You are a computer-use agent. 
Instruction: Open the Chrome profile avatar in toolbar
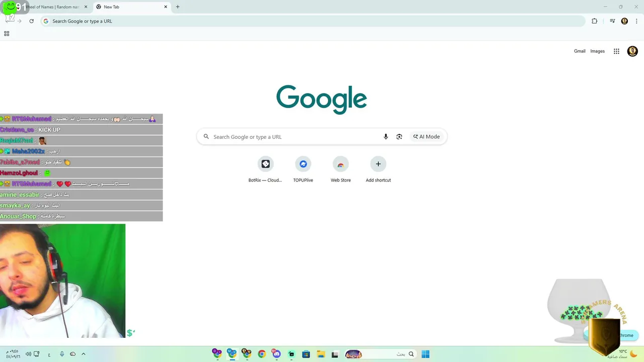[624, 21]
